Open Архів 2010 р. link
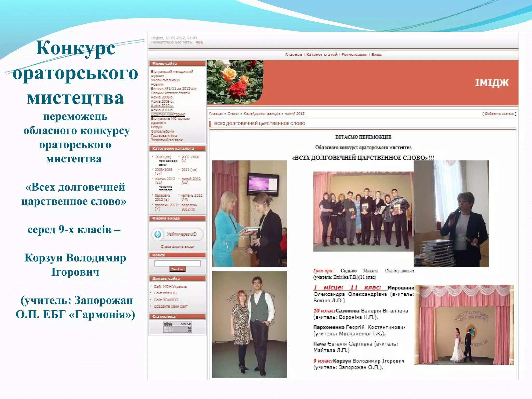 coord(162,106)
